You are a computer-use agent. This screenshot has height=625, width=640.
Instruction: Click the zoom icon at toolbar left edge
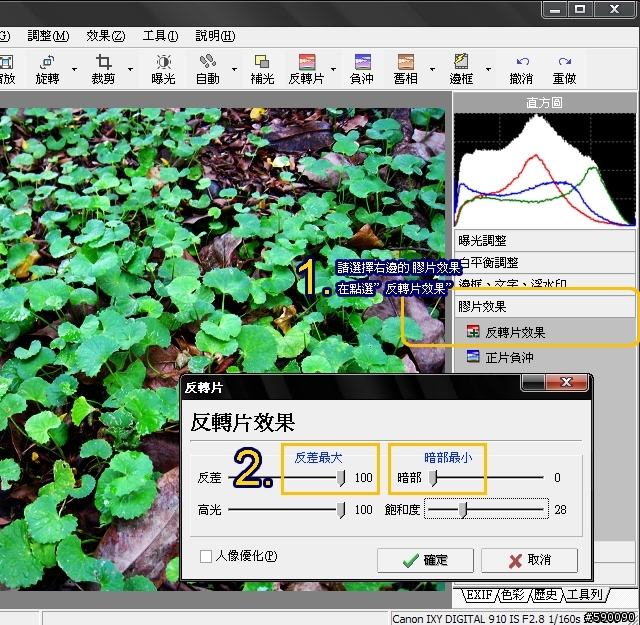(6, 62)
